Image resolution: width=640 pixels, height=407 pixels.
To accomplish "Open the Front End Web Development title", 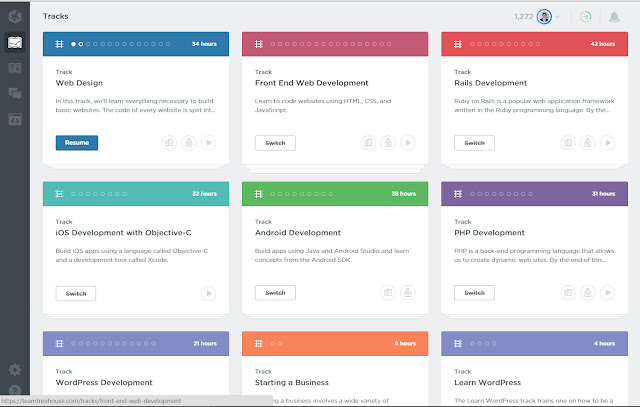I will point(311,83).
